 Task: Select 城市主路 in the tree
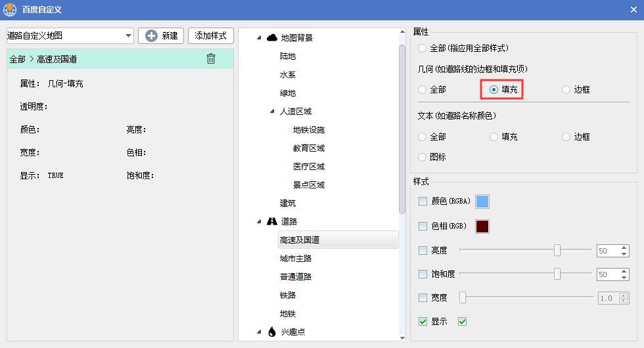(296, 259)
